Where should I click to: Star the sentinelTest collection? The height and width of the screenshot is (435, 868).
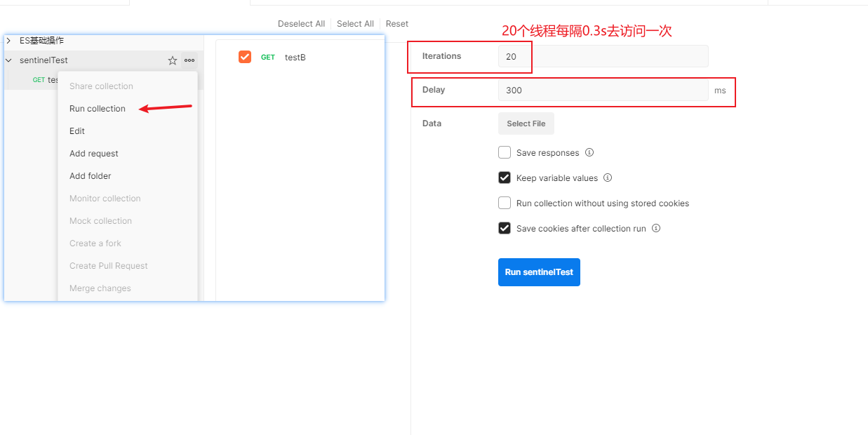pos(173,61)
